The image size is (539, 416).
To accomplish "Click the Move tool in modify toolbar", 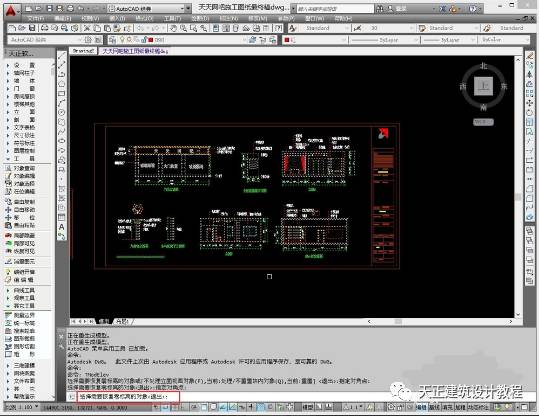I will [x=530, y=103].
